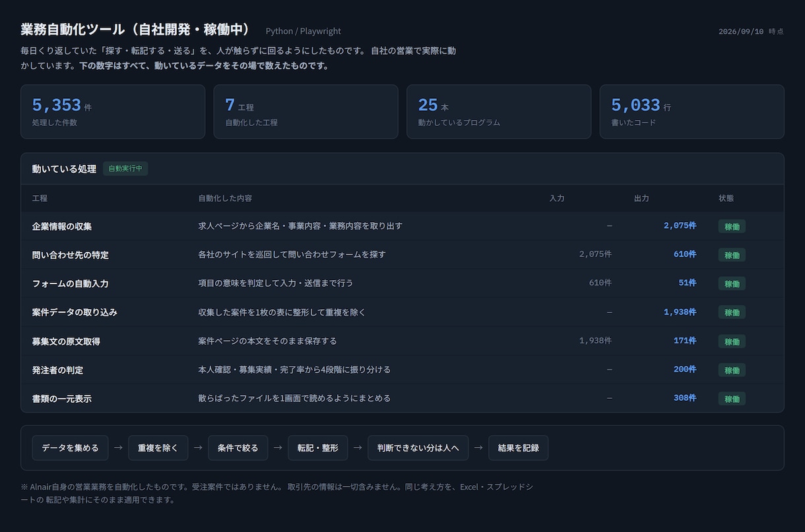Click description 求人ページから企業名・事業内容・業務内容を取り出す
This screenshot has height=532, width=805.
coord(300,225)
